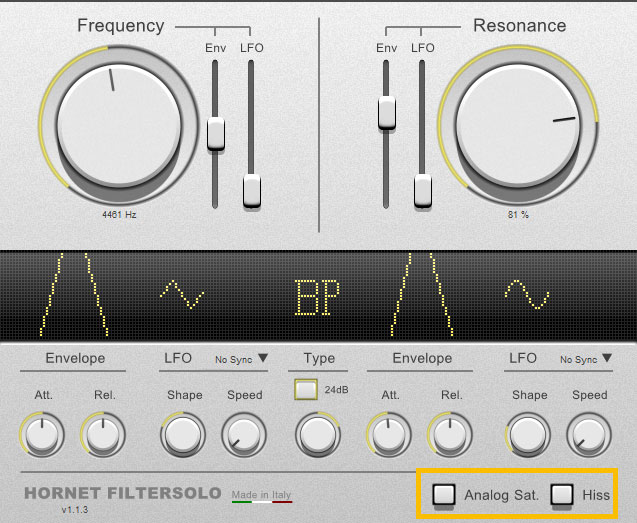Click the 81 % resonance readout

[516, 215]
